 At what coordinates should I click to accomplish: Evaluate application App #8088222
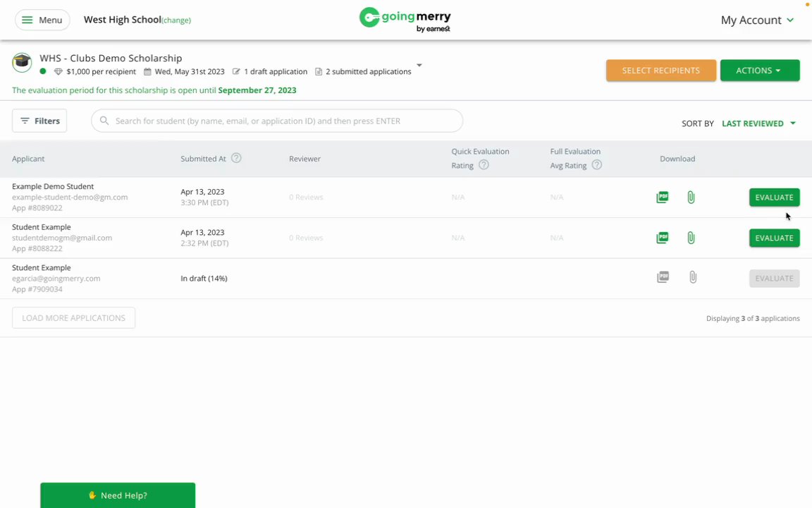[774, 238]
